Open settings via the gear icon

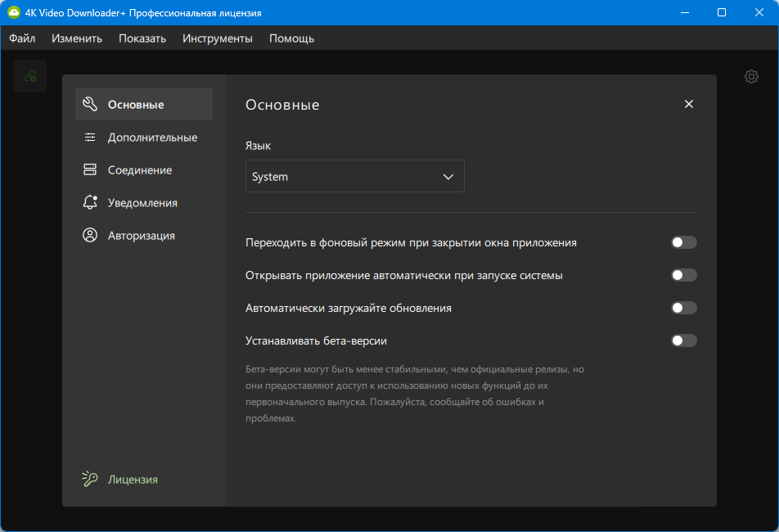(x=751, y=76)
